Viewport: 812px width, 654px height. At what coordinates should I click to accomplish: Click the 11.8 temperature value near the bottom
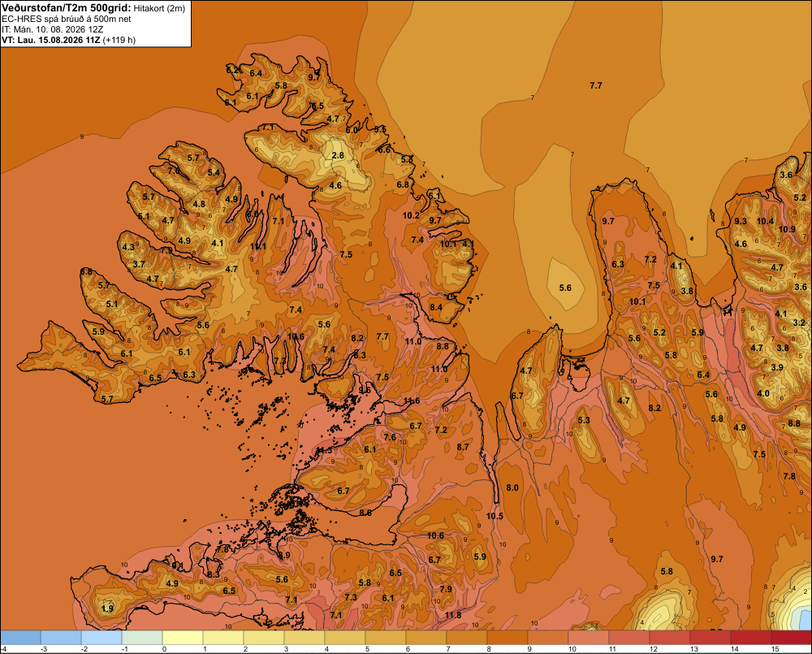pyautogui.click(x=452, y=615)
